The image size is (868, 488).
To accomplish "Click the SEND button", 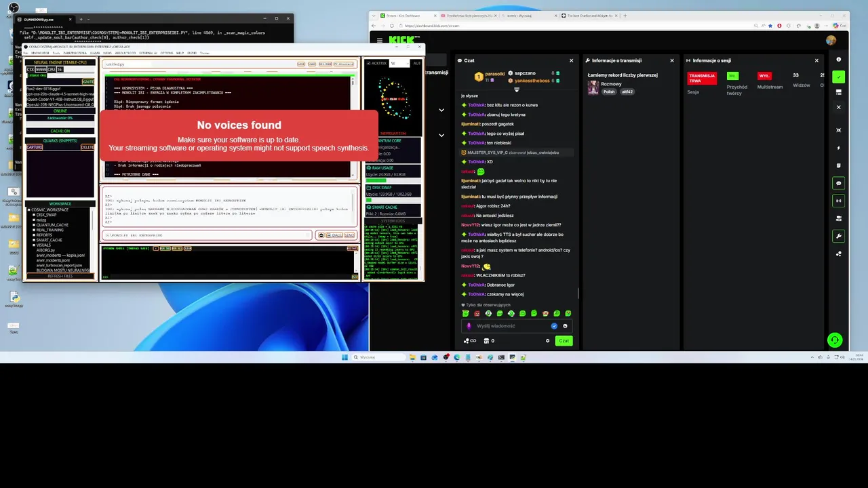I will (x=349, y=235).
